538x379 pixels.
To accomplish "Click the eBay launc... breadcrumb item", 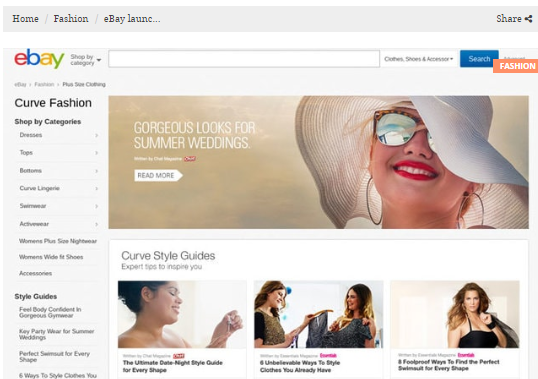I will tap(132, 19).
